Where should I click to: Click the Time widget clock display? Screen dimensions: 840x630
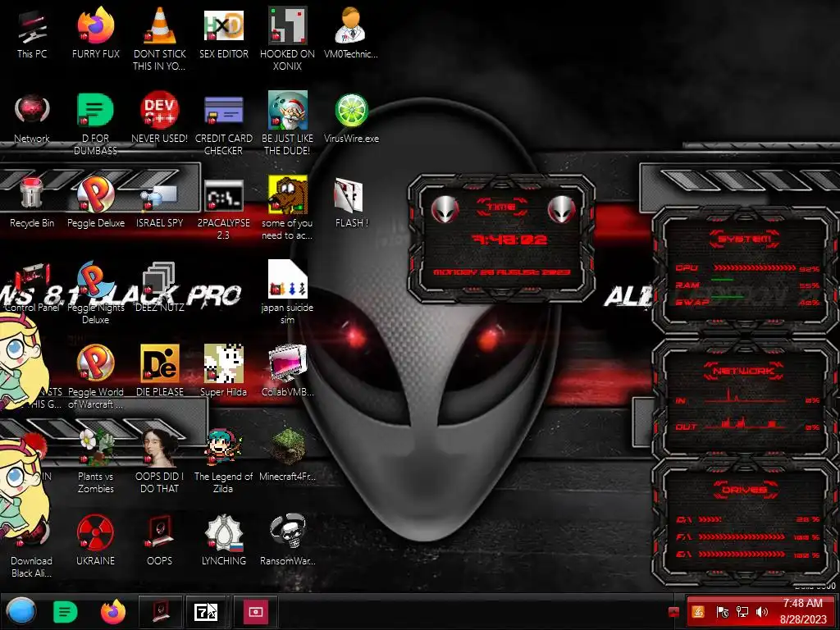(x=509, y=240)
